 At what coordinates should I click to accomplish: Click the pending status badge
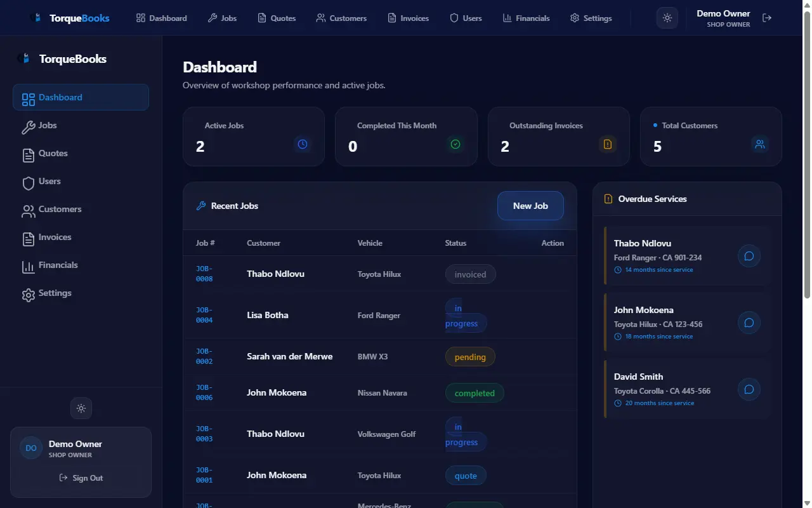(470, 357)
